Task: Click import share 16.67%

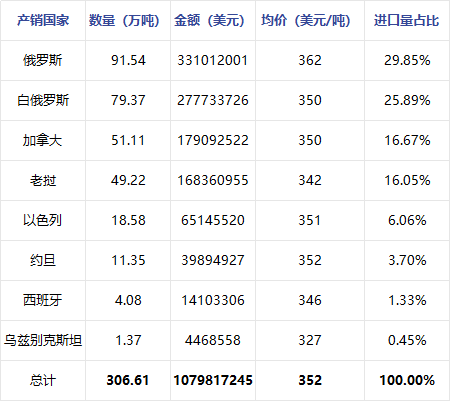Action: point(407,140)
